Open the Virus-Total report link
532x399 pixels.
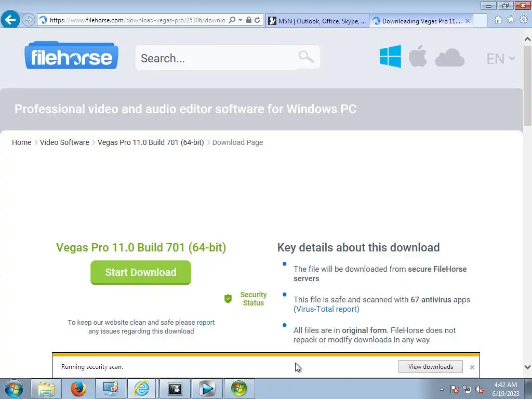[326, 309]
